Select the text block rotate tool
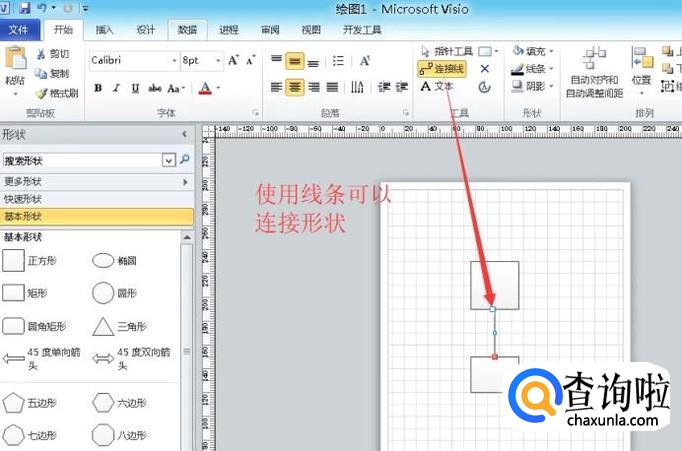The image size is (682, 451). (x=485, y=87)
